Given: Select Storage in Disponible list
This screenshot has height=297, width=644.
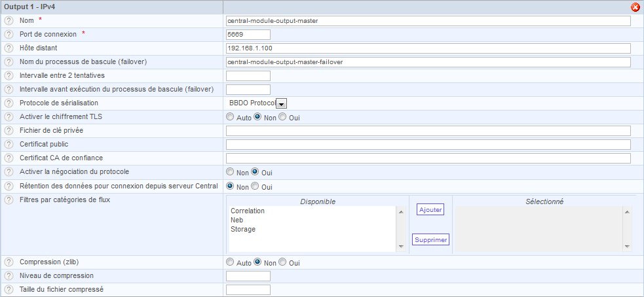Looking at the screenshot, I should click(x=243, y=229).
